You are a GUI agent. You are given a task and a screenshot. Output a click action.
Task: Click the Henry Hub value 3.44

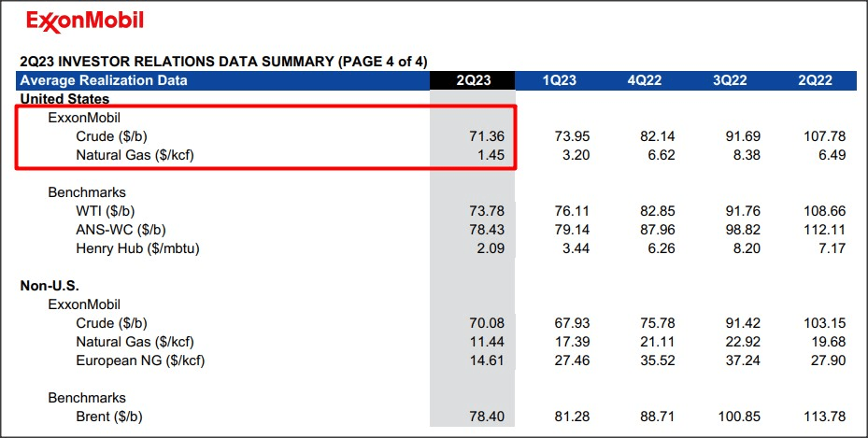point(576,248)
